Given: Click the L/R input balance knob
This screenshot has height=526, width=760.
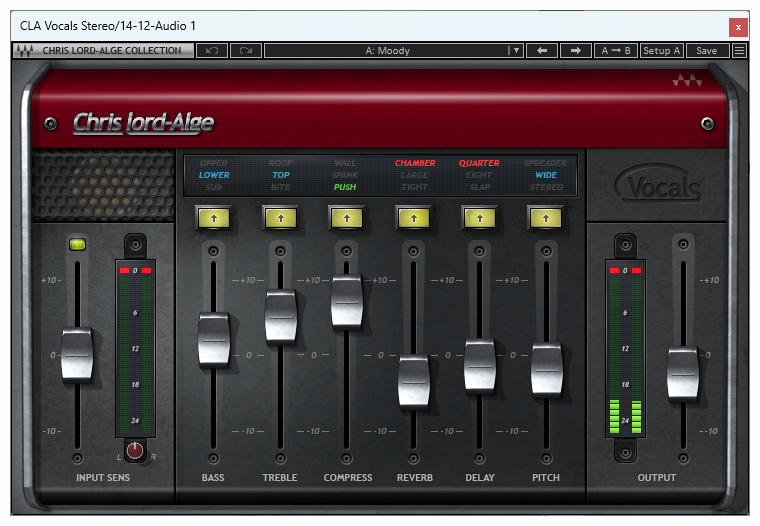Looking at the screenshot, I should 135,450.
